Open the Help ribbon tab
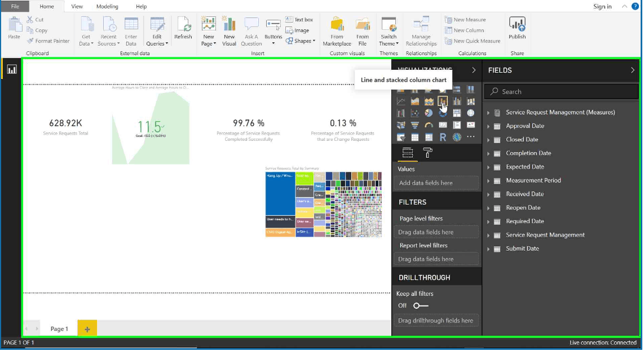The width and height of the screenshot is (644, 351). tap(142, 6)
